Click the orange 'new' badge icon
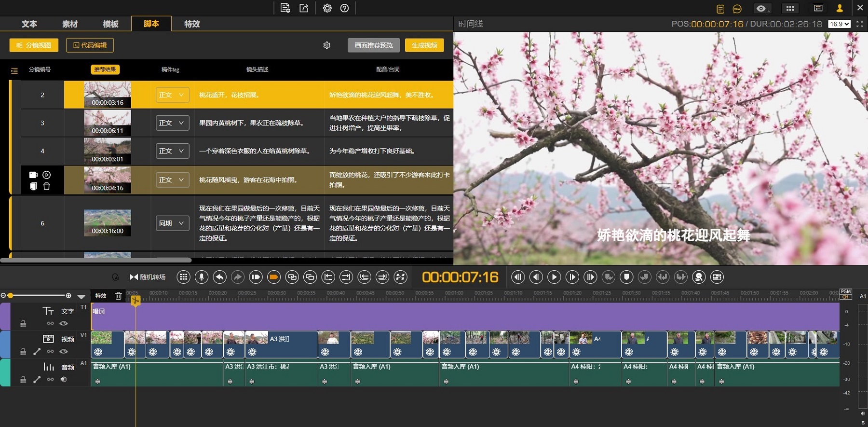The width and height of the screenshot is (868, 427). [x=737, y=9]
